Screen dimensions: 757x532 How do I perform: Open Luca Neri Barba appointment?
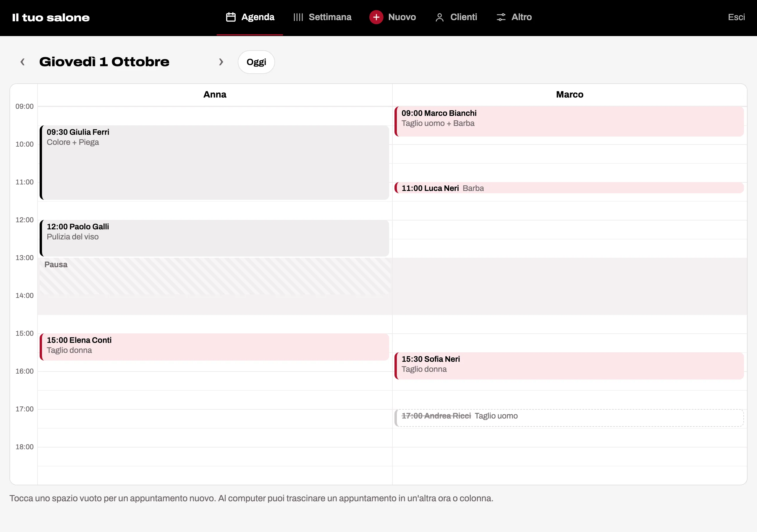click(569, 188)
